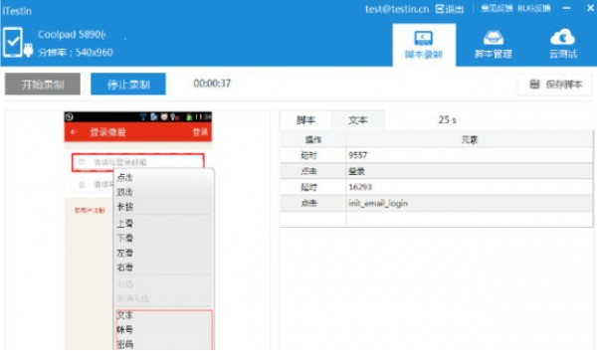
Task: Open the 脚本录制 script recording tab
Action: click(x=424, y=45)
